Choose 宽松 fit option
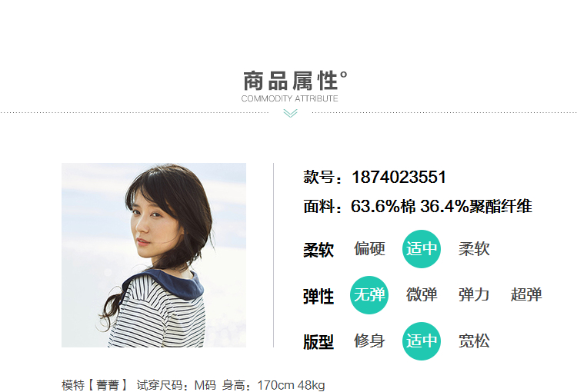 tap(474, 341)
